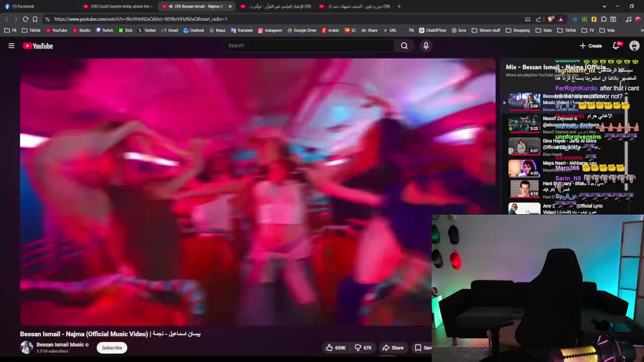Image resolution: width=644 pixels, height=362 pixels.
Task: Switch to the Facebook tab
Action: pyautogui.click(x=39, y=7)
